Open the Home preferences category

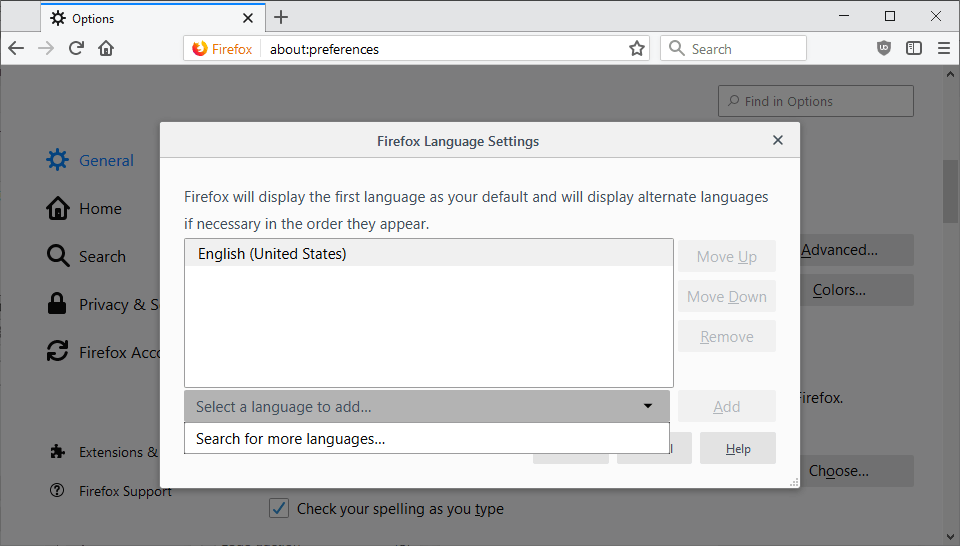84,209
